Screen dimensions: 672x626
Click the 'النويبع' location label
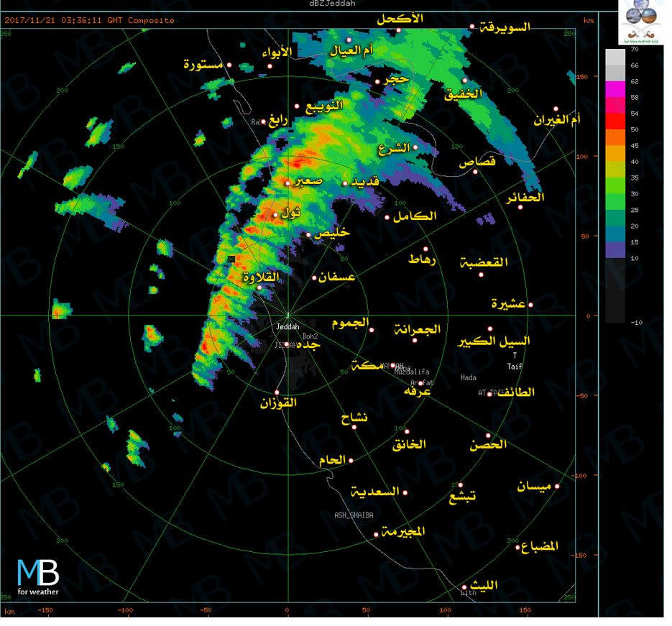coord(324,106)
